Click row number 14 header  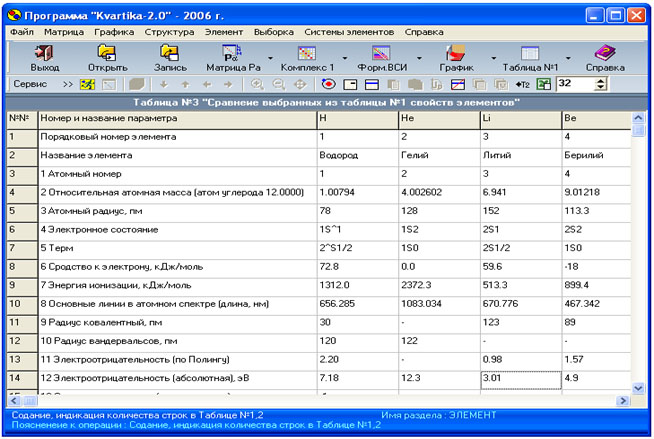pyautogui.click(x=22, y=380)
